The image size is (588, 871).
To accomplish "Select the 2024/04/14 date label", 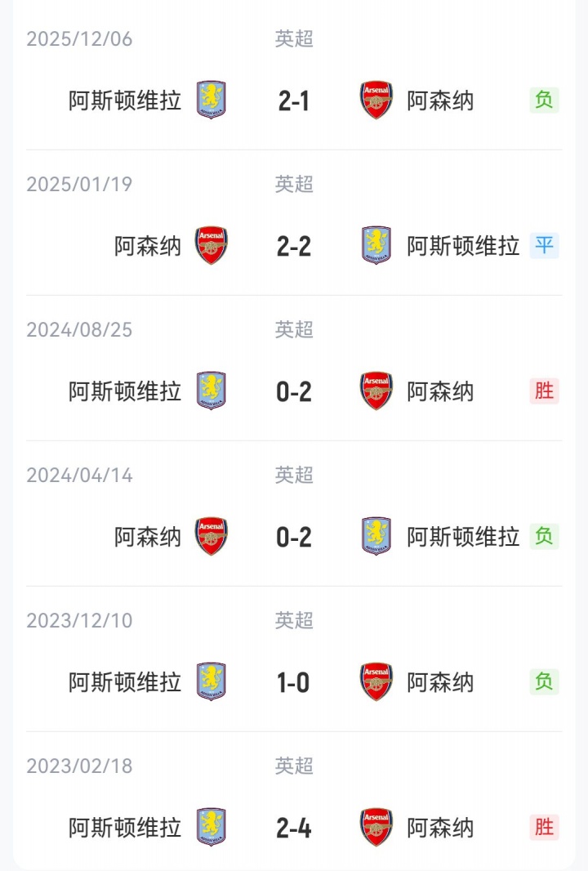I will (79, 476).
